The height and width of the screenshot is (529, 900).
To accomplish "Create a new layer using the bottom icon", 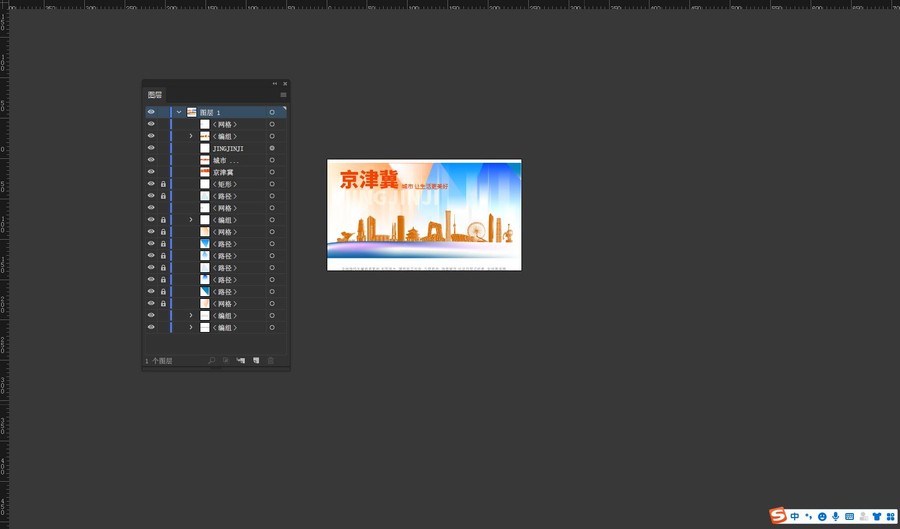I will pyautogui.click(x=256, y=360).
